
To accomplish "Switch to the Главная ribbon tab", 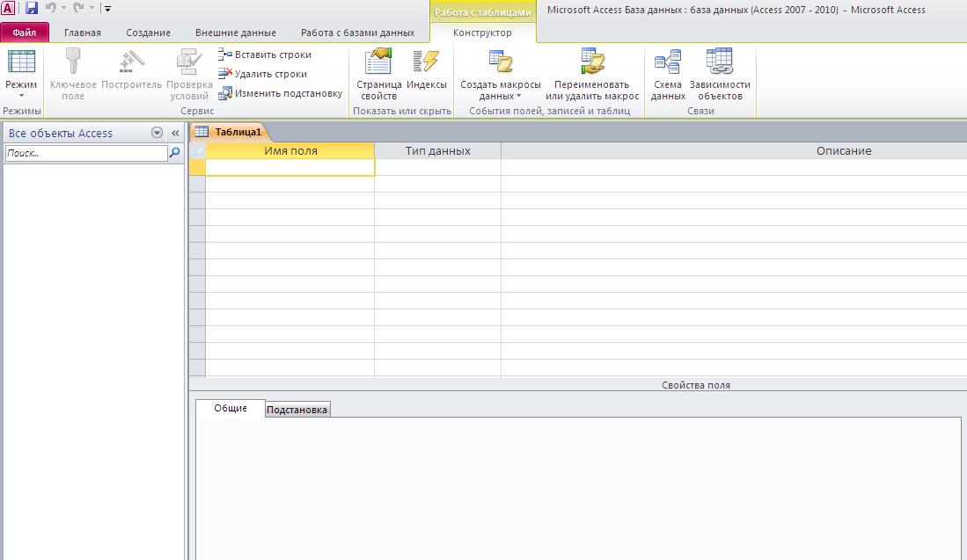I will [83, 33].
